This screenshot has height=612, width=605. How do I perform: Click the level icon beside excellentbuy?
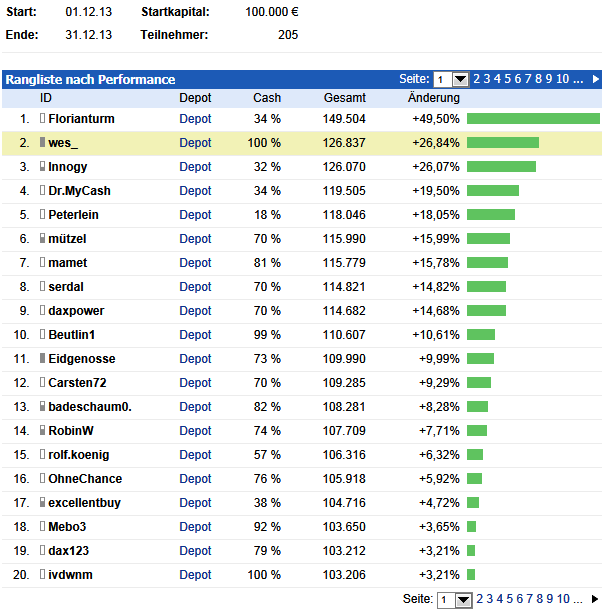click(x=42, y=503)
